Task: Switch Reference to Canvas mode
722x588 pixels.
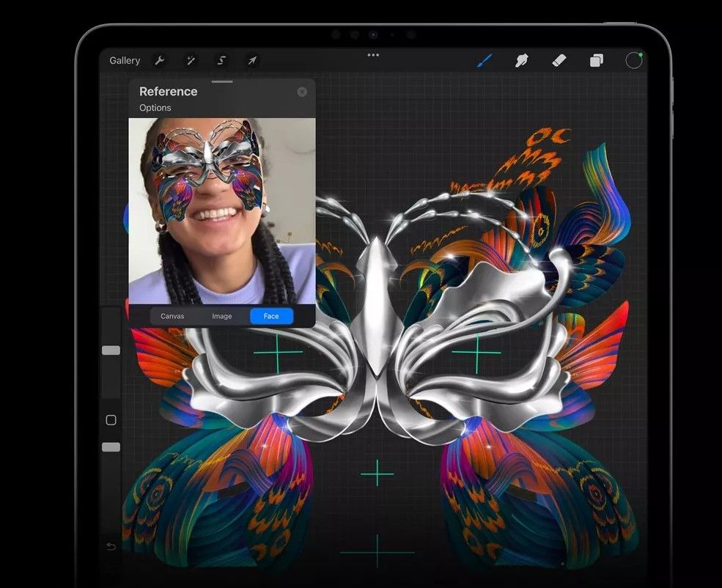Action: (x=172, y=316)
